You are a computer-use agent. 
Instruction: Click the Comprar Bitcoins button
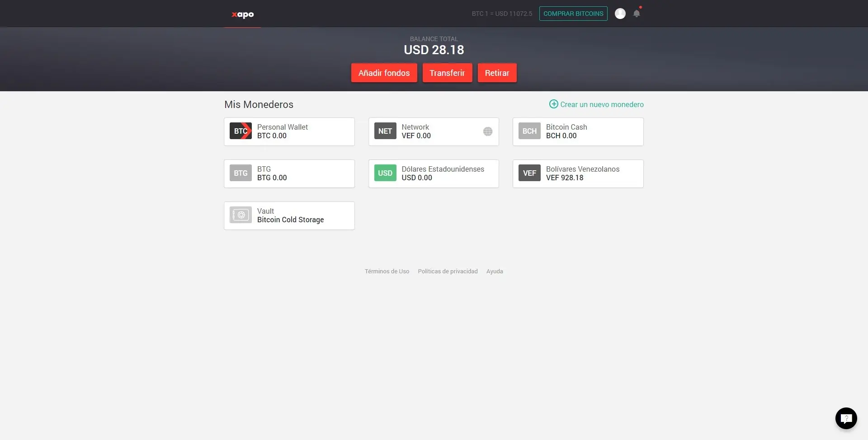[573, 14]
